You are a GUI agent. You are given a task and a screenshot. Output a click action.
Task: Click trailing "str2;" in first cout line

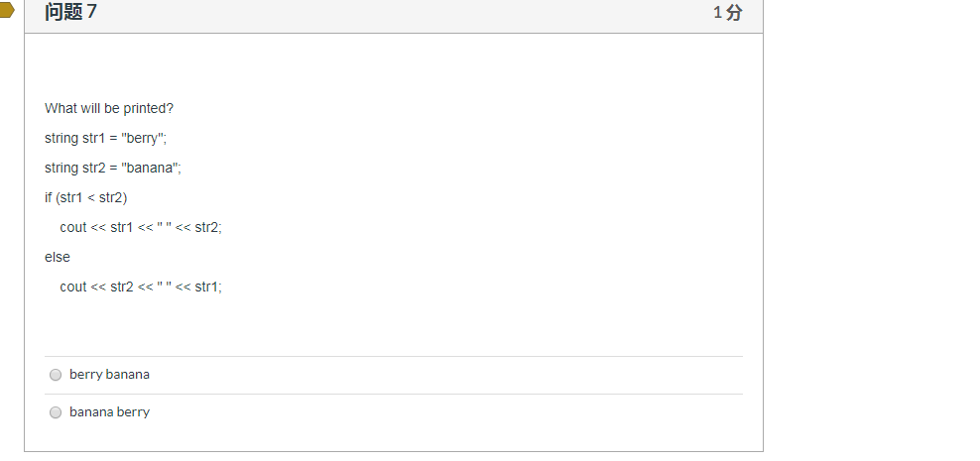click(x=208, y=227)
